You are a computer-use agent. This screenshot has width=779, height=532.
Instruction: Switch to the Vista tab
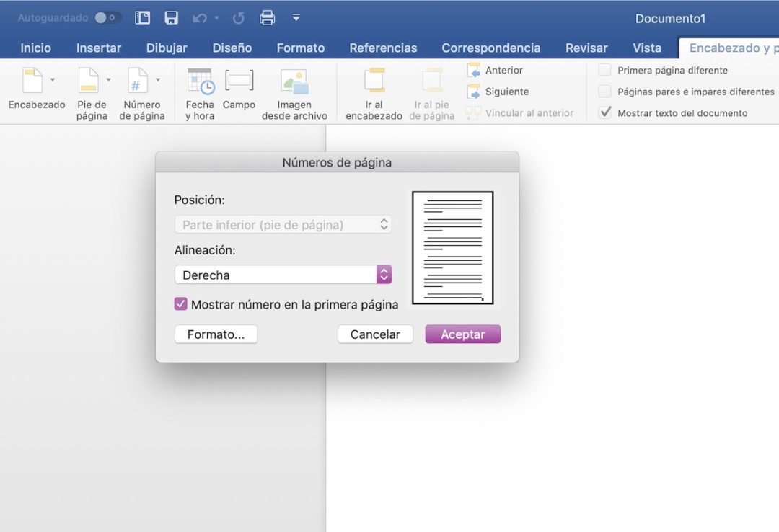[647, 48]
